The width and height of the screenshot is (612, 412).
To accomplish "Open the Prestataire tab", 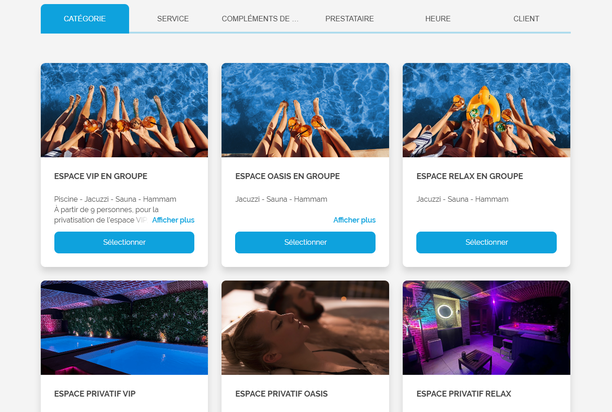I will tap(350, 18).
